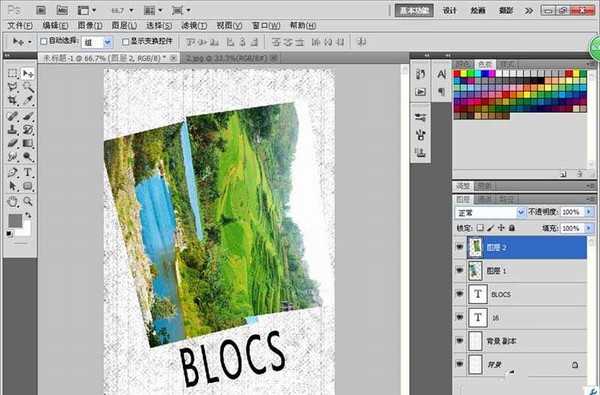Hide the BLOCS text layer

point(460,294)
